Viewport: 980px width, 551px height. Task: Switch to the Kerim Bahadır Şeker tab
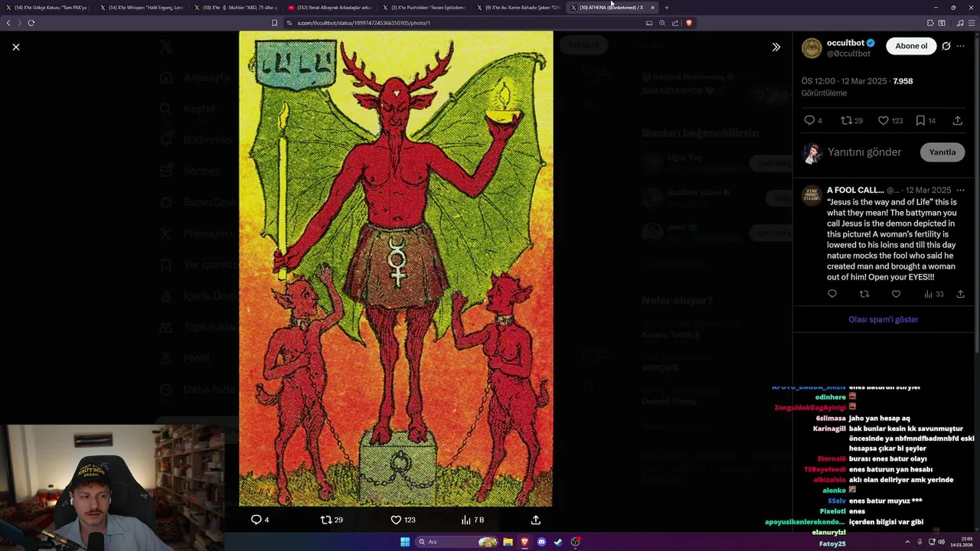point(518,8)
